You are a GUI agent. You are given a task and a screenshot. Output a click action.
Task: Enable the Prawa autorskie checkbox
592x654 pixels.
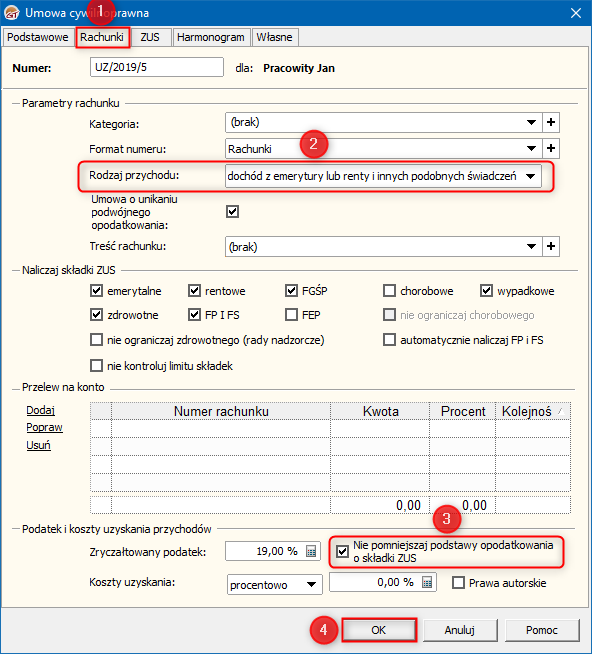click(458, 583)
